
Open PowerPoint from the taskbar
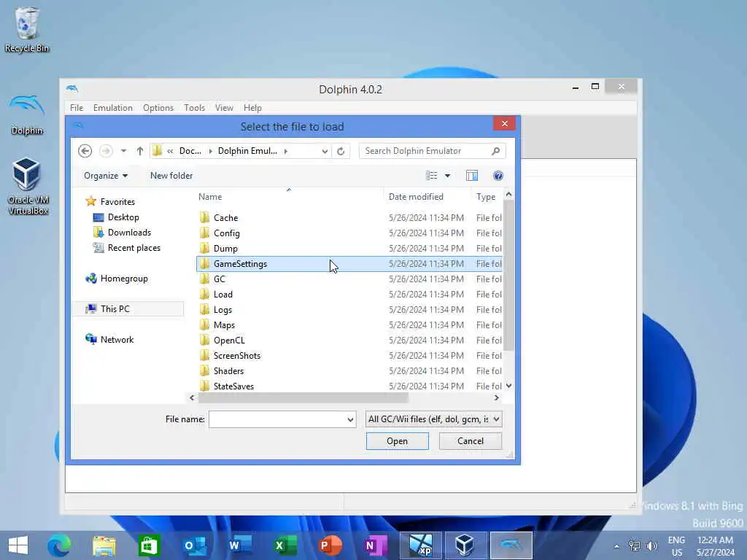click(330, 545)
